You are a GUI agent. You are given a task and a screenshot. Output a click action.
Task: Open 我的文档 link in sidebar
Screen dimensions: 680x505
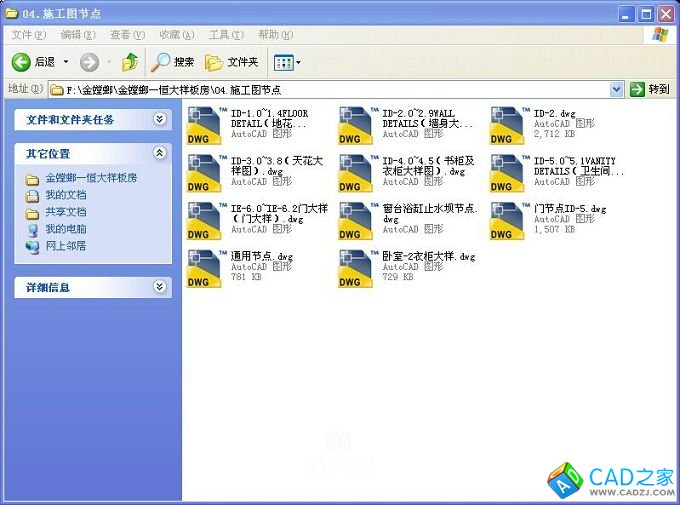[x=65, y=195]
